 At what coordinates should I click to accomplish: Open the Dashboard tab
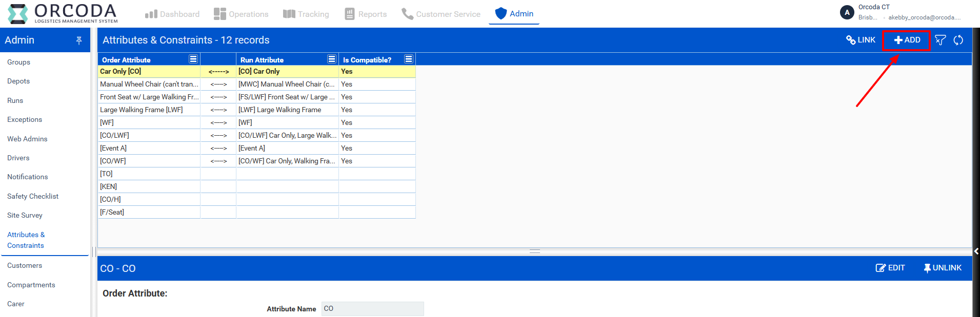pos(172,14)
